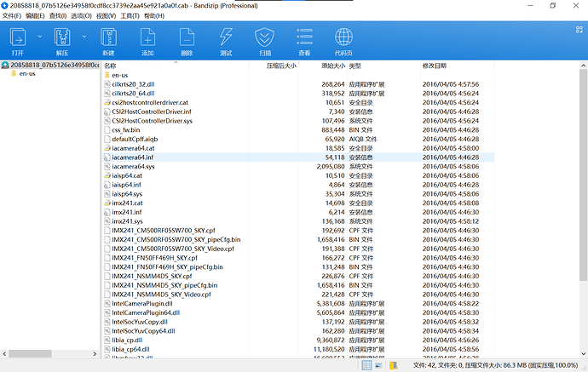Click the tree panel scroll right arrow
Image resolution: width=588 pixels, height=372 pixels.
click(x=95, y=353)
